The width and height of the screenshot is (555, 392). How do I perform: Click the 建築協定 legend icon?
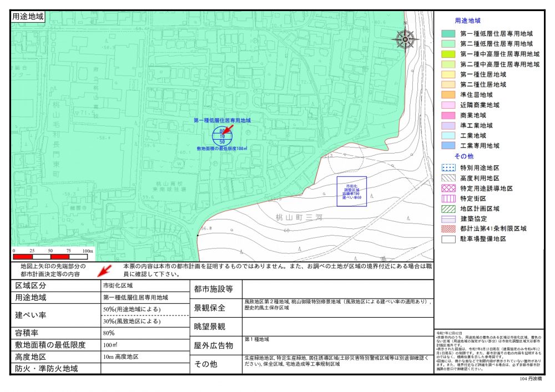pos(448,218)
